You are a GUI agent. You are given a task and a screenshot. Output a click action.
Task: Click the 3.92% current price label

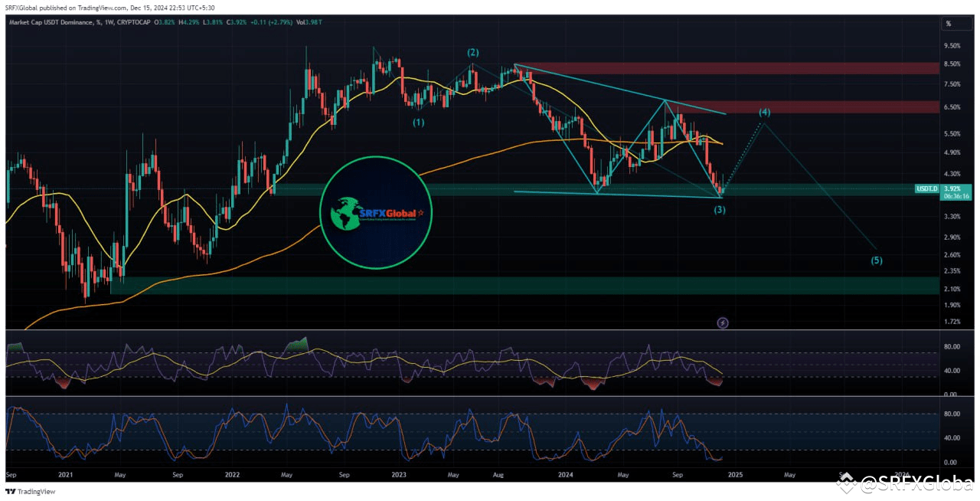tap(952, 188)
